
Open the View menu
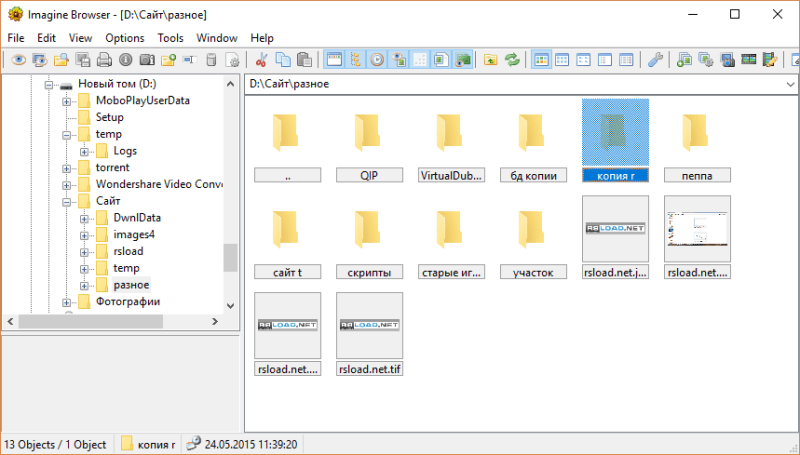[x=81, y=38]
